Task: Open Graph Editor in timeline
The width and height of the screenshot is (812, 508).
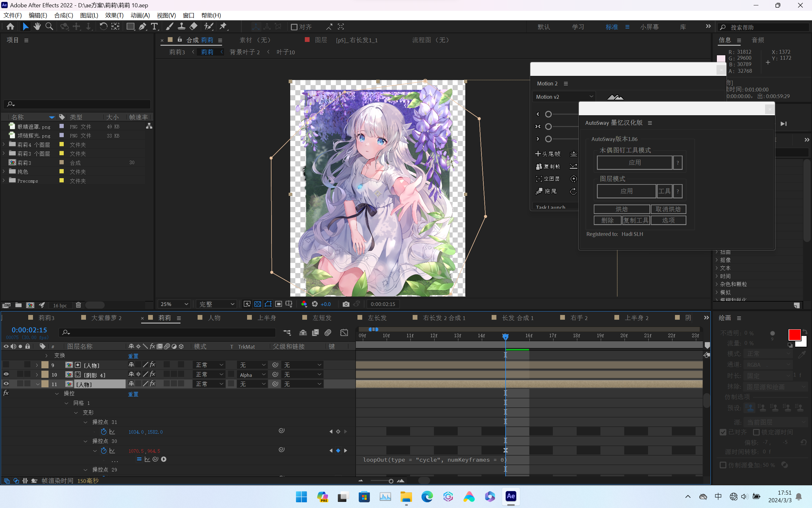Action: pos(344,333)
